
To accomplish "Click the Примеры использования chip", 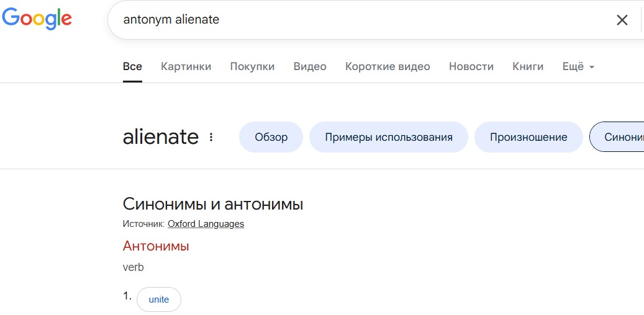I will tap(388, 137).
